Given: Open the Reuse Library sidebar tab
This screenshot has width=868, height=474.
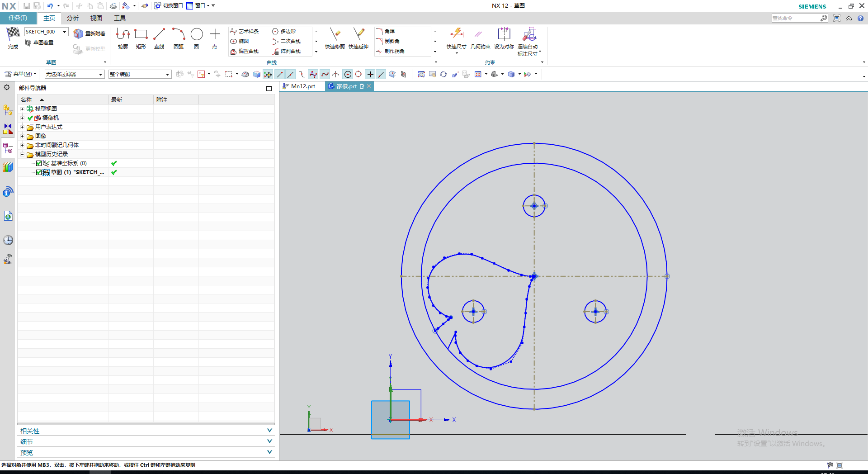Looking at the screenshot, I should [x=8, y=167].
